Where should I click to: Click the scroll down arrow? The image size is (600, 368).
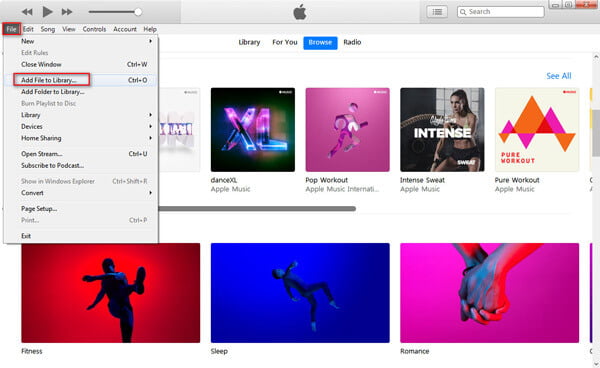(596, 363)
